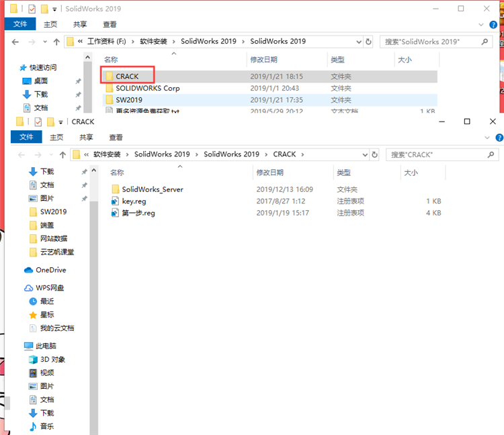Open the SolidWorks_Server folder
The width and height of the screenshot is (504, 435).
pyautogui.click(x=153, y=189)
